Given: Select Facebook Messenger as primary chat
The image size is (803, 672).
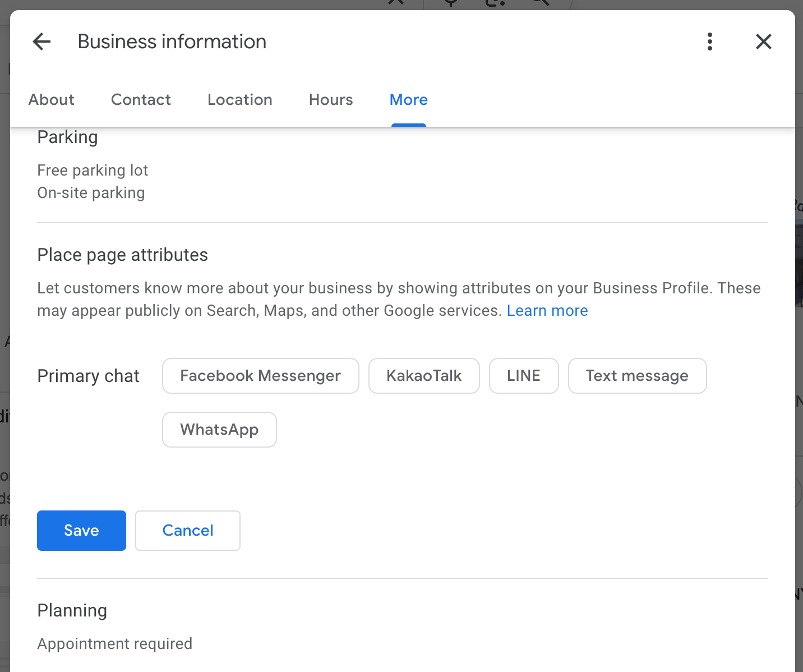Looking at the screenshot, I should [260, 376].
